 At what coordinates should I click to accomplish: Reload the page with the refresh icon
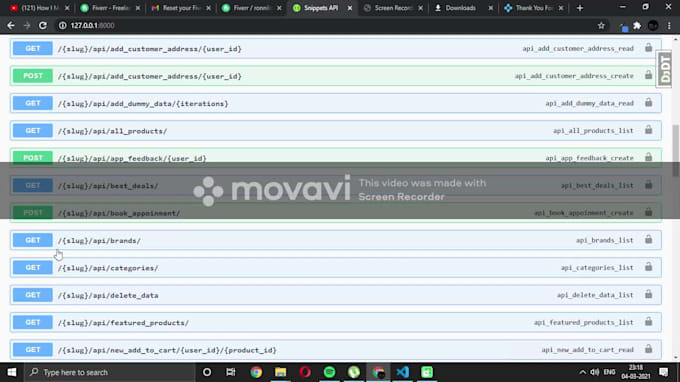(42, 26)
